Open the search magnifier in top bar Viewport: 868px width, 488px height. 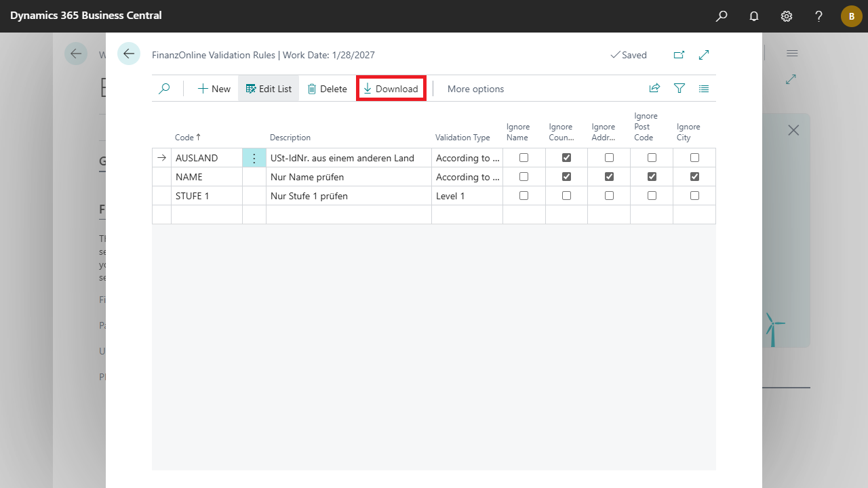tap(722, 16)
